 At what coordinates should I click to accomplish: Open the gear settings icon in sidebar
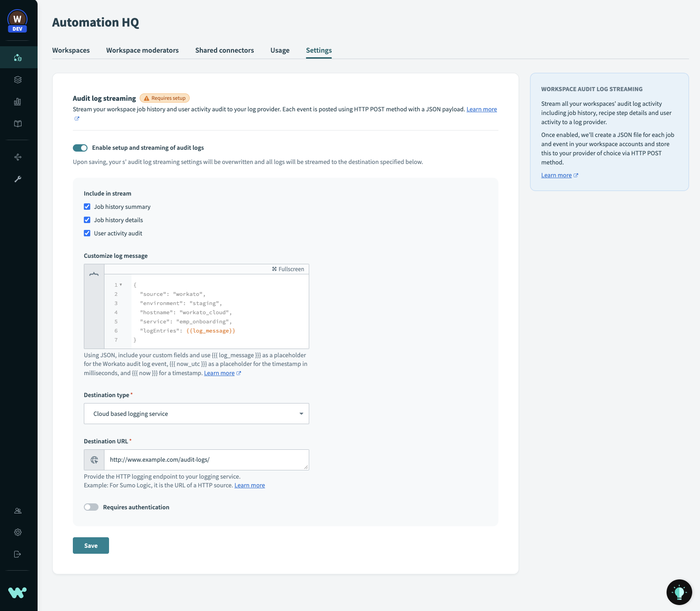[x=18, y=532]
